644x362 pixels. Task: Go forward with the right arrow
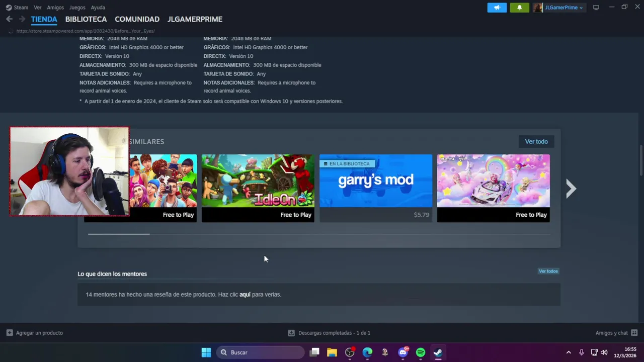(22, 19)
